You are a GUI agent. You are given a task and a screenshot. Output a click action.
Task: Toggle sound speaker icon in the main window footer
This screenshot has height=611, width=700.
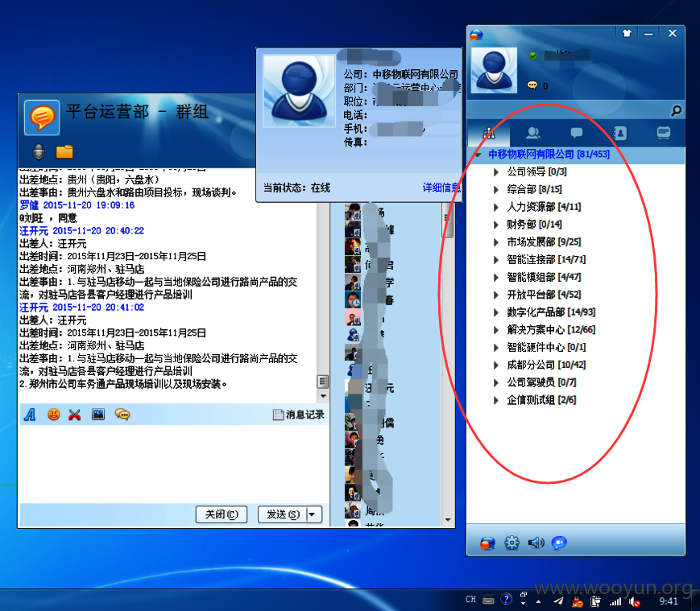536,543
